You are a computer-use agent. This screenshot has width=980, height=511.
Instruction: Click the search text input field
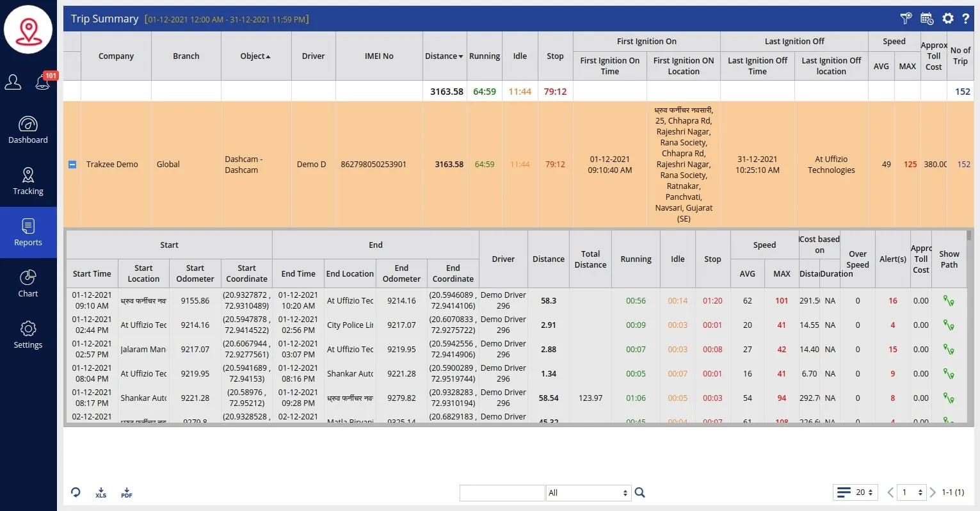[x=502, y=492]
